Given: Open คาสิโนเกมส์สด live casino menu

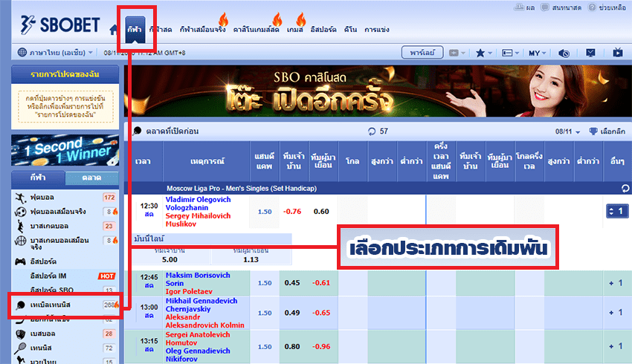Looking at the screenshot, I should coord(256,30).
